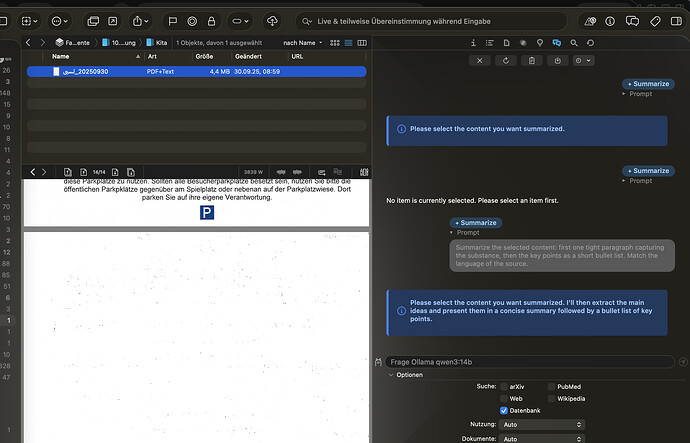Screen dimensions: 690x443
Task: Toggle the sidebar panel icon at far right
Action: point(676,21)
